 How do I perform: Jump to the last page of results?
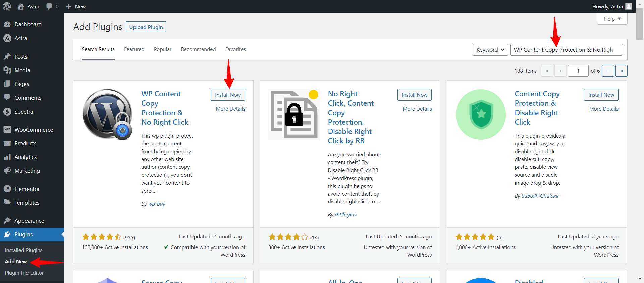click(x=622, y=71)
